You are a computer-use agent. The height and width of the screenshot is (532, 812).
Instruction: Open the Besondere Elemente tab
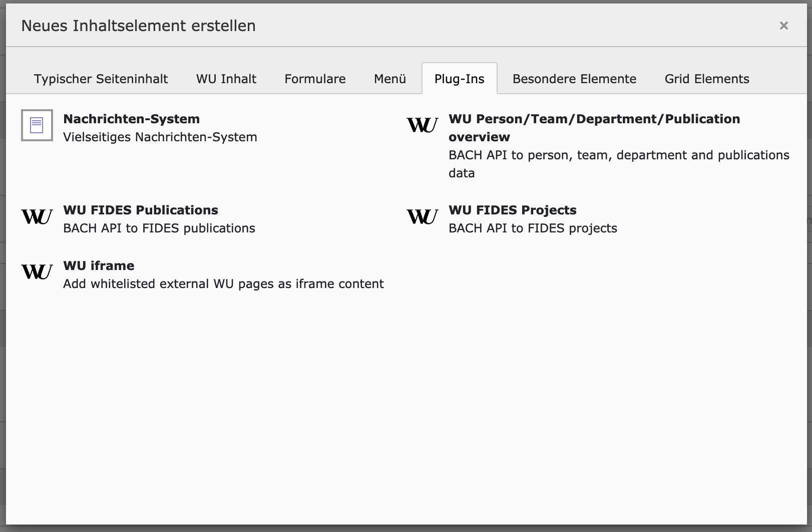tap(574, 79)
